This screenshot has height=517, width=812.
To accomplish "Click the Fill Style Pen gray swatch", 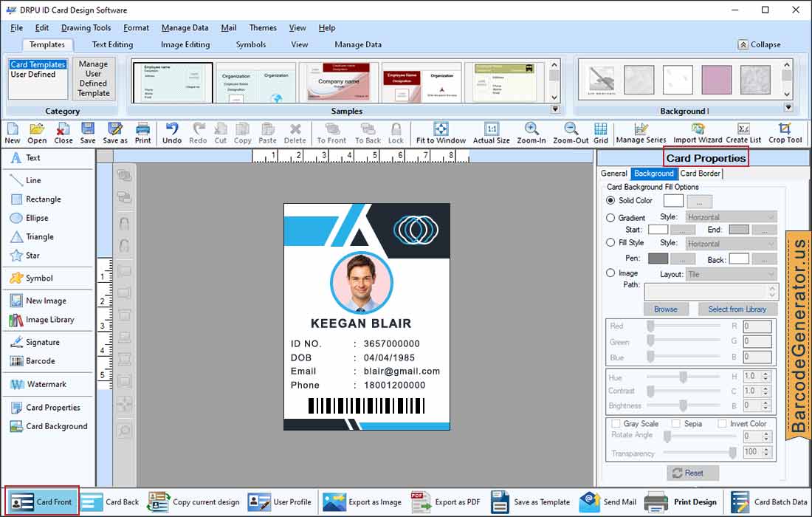I will [x=658, y=258].
